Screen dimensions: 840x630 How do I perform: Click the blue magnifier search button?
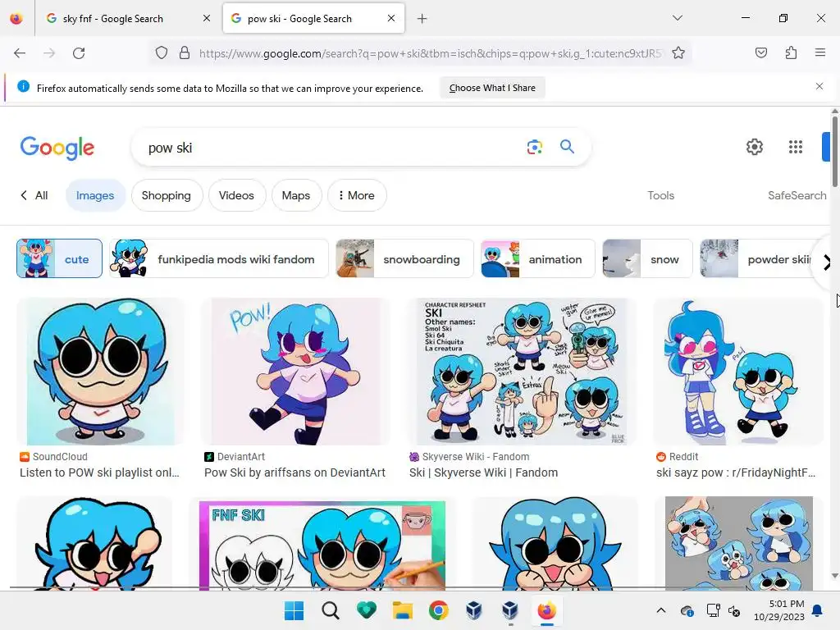pyautogui.click(x=568, y=147)
